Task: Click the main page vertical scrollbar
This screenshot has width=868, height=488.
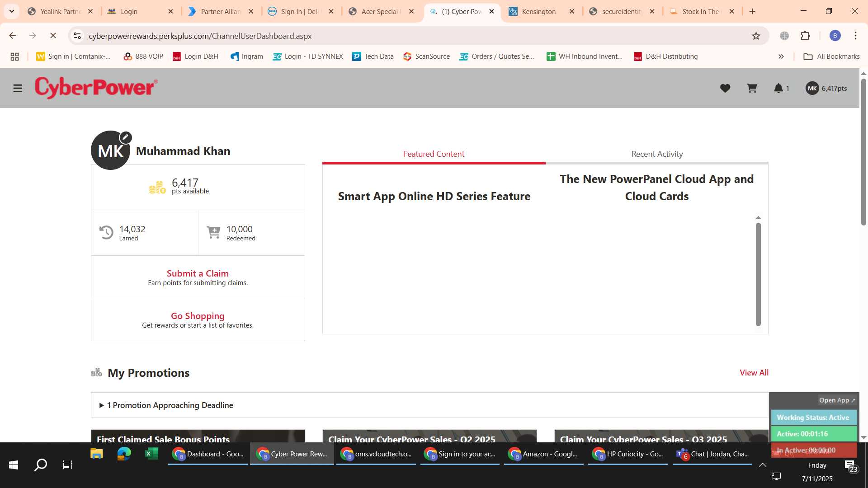Action: pyautogui.click(x=863, y=151)
